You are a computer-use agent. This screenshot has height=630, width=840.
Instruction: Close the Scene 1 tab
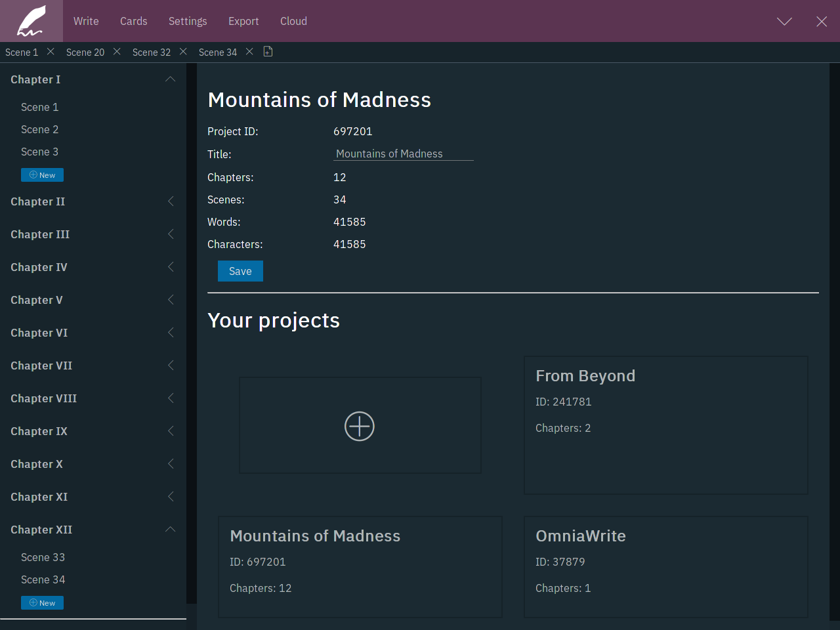tap(51, 52)
